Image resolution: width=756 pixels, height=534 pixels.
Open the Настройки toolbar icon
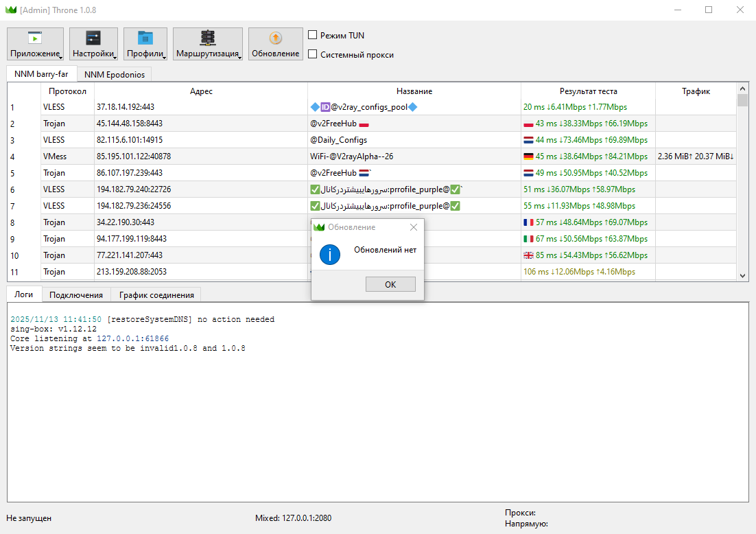click(93, 38)
